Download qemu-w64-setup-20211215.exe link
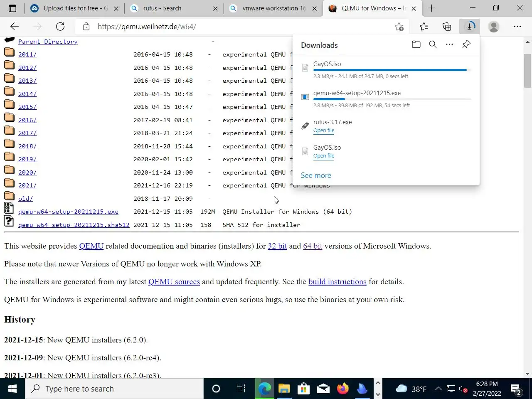The image size is (532, 399). [x=68, y=212]
